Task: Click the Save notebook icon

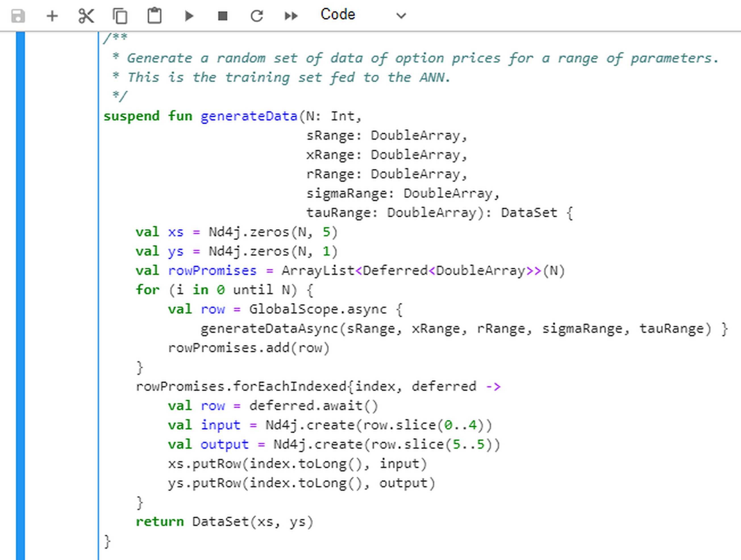Action: pos(18,16)
